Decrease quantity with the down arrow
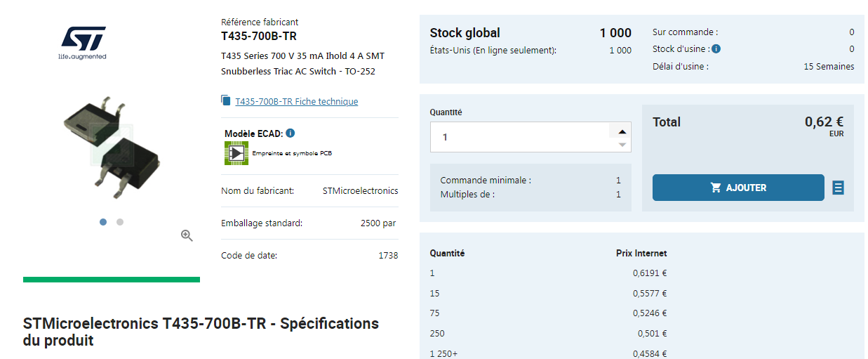 622,145
